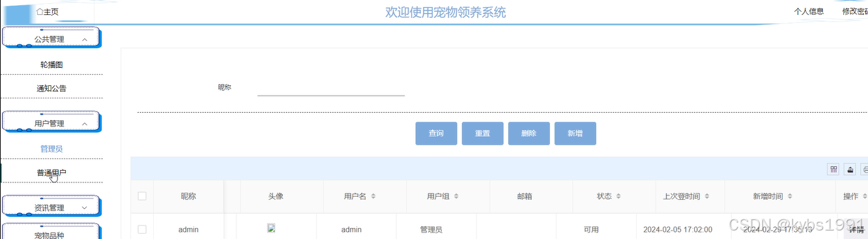Select 管理员 in the sidebar
The image size is (868, 239).
(x=51, y=149)
